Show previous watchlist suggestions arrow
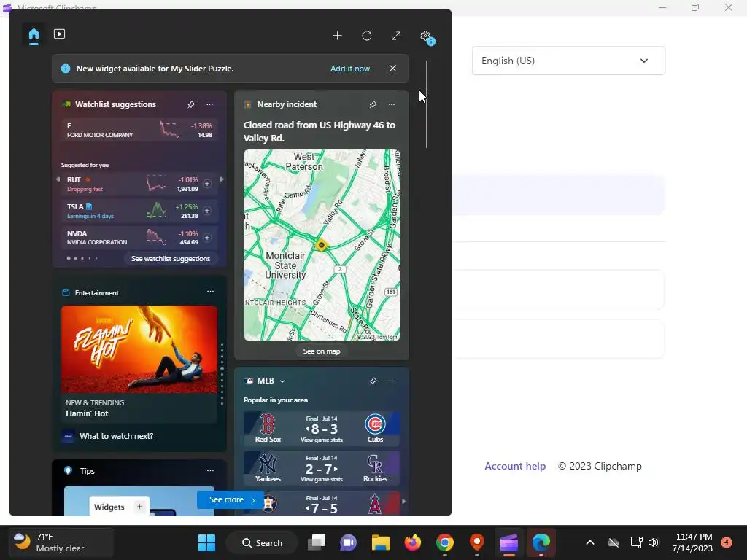The image size is (747, 560). [x=58, y=179]
